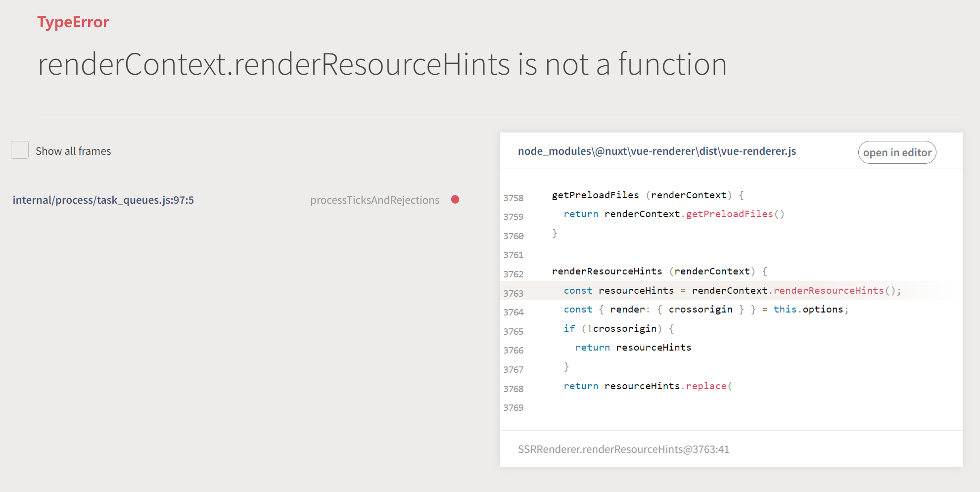This screenshot has width=980, height=492.
Task: Click line number 3761
Action: tap(513, 255)
